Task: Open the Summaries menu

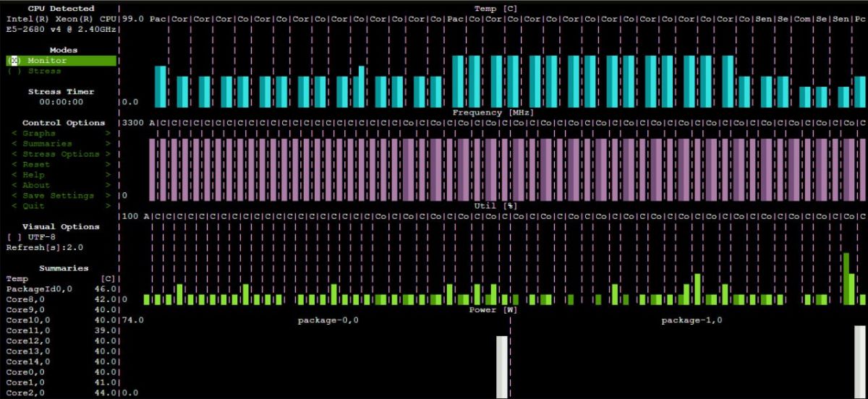Action: 47,144
